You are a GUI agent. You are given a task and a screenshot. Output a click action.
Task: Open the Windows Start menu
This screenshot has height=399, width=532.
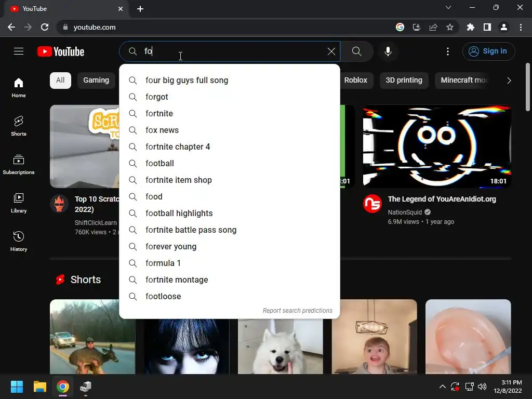pyautogui.click(x=17, y=387)
